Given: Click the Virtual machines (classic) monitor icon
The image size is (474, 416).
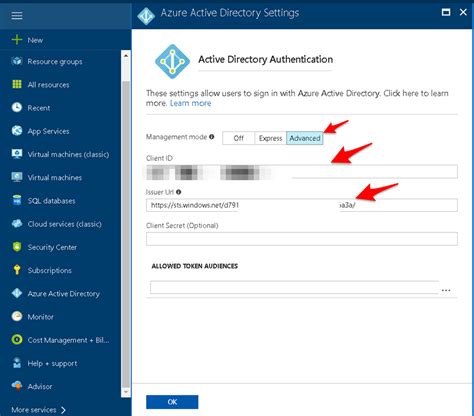Looking at the screenshot, I should pyautogui.click(x=17, y=154).
